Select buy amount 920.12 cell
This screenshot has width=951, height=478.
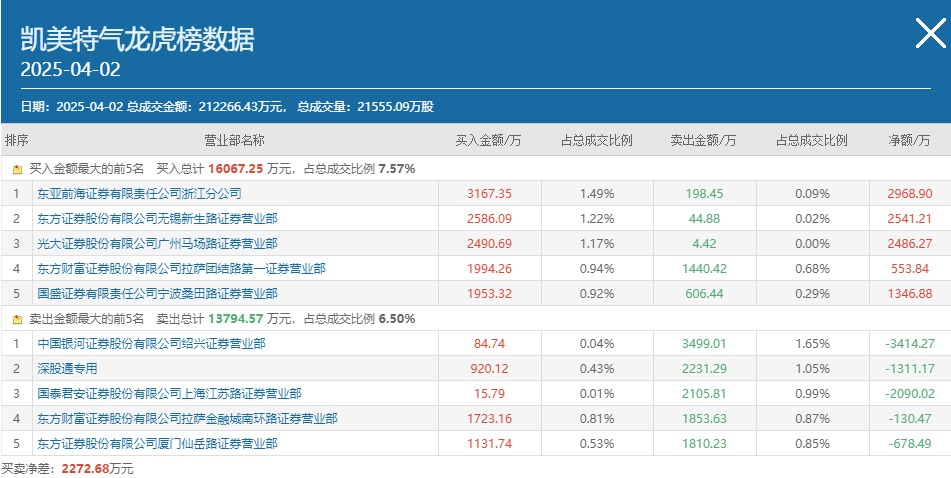(x=489, y=368)
